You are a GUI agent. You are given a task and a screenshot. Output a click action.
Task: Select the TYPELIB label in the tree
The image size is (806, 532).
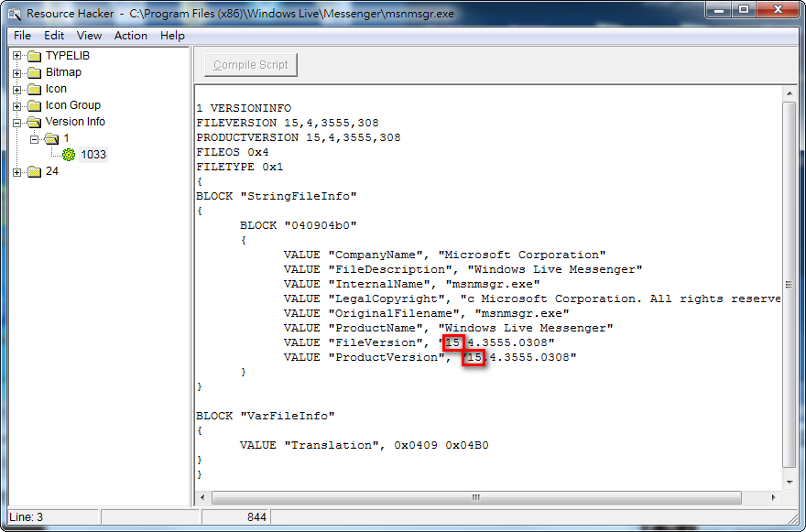point(68,56)
